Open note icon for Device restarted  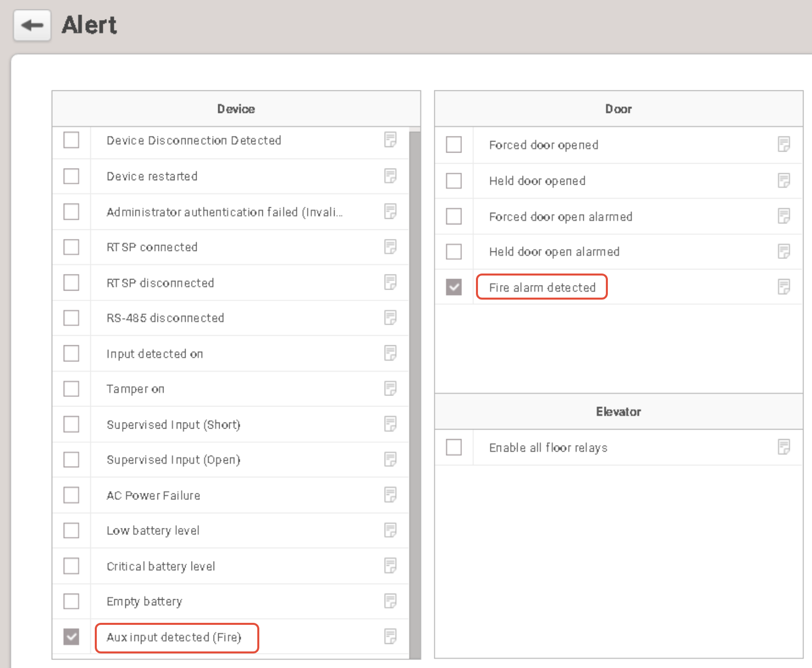coord(390,176)
